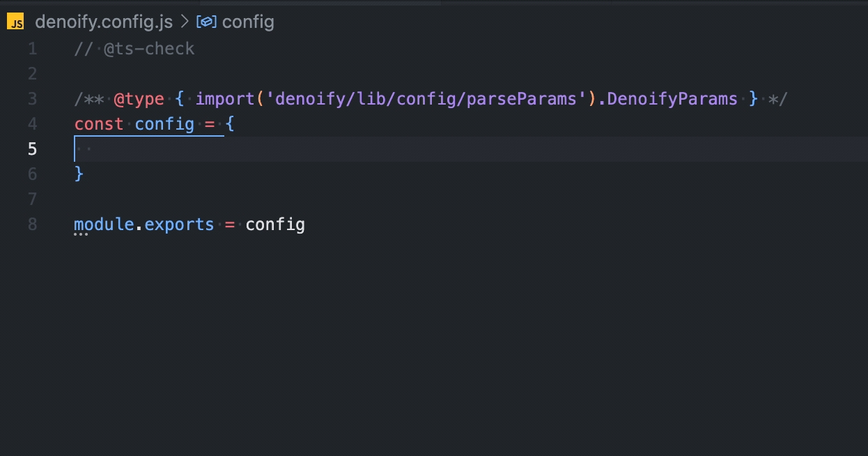Click the JS file icon in breadcrumb
The width and height of the screenshot is (868, 456).
pyautogui.click(x=15, y=22)
